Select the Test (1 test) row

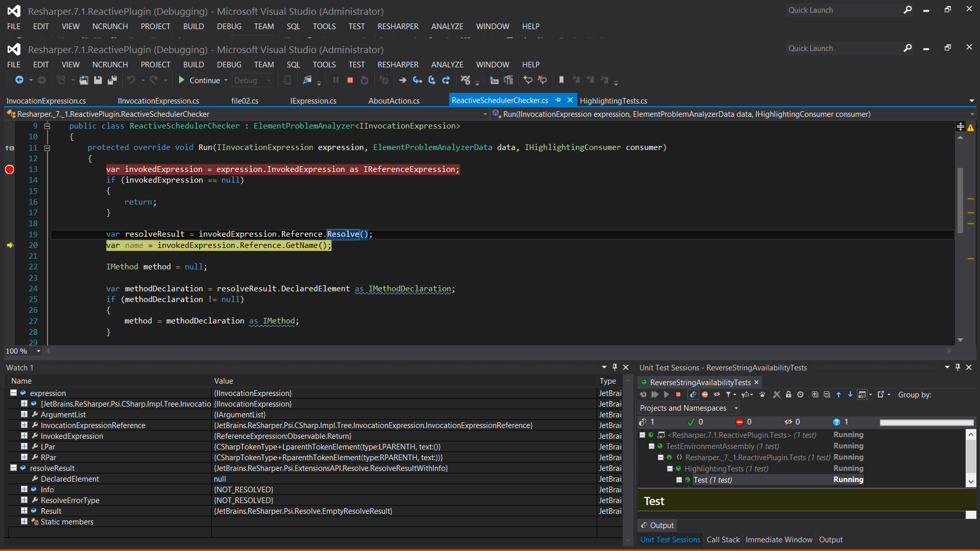click(x=712, y=480)
